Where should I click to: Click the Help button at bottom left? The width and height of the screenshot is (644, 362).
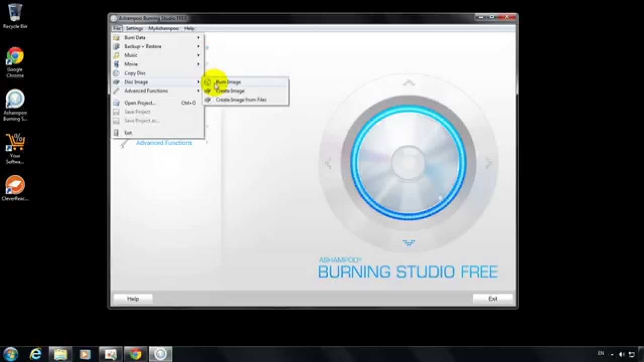click(x=133, y=299)
